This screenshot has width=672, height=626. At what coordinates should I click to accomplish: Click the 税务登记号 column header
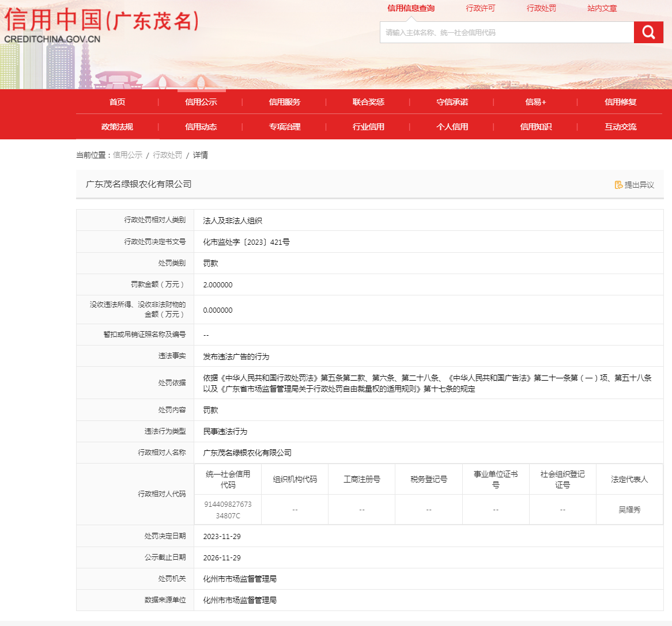point(429,479)
